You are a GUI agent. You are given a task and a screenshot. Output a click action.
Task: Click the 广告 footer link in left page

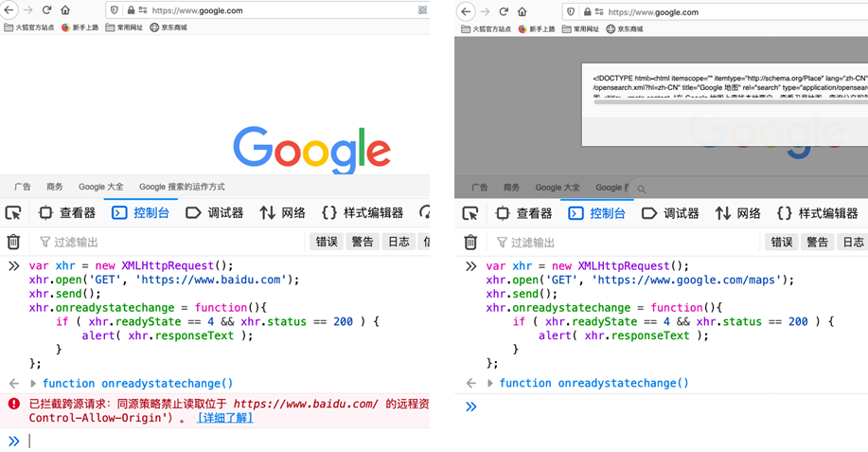pos(22,187)
